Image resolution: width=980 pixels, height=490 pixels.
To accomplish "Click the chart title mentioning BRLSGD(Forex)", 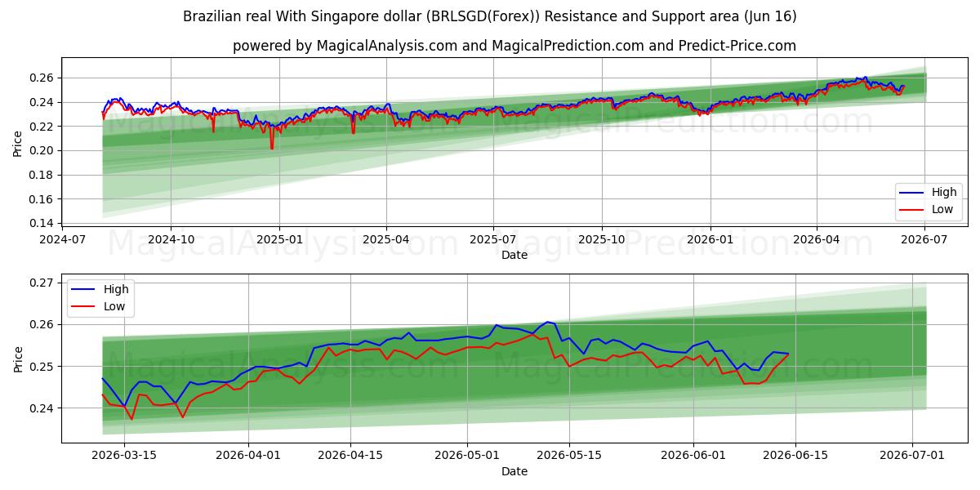I will click(x=489, y=16).
